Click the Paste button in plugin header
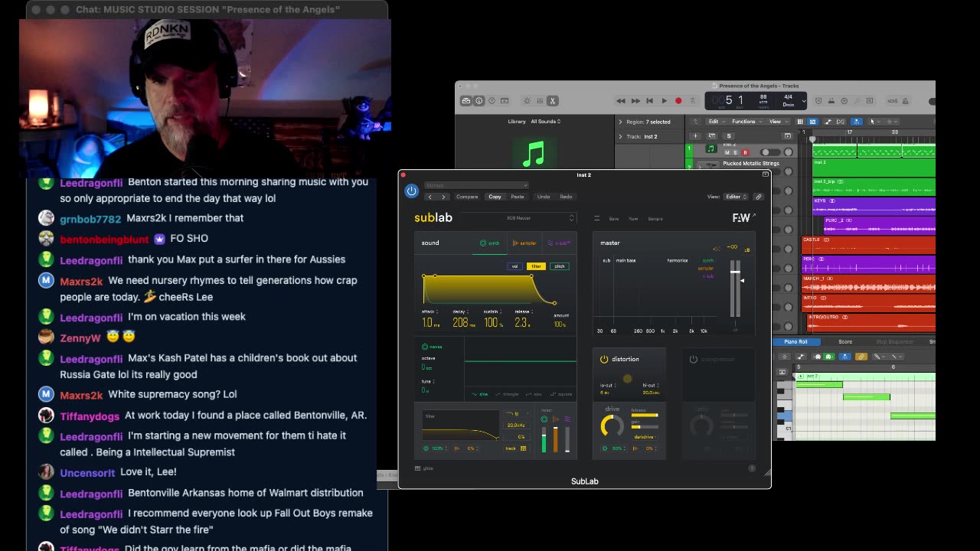 pyautogui.click(x=518, y=197)
